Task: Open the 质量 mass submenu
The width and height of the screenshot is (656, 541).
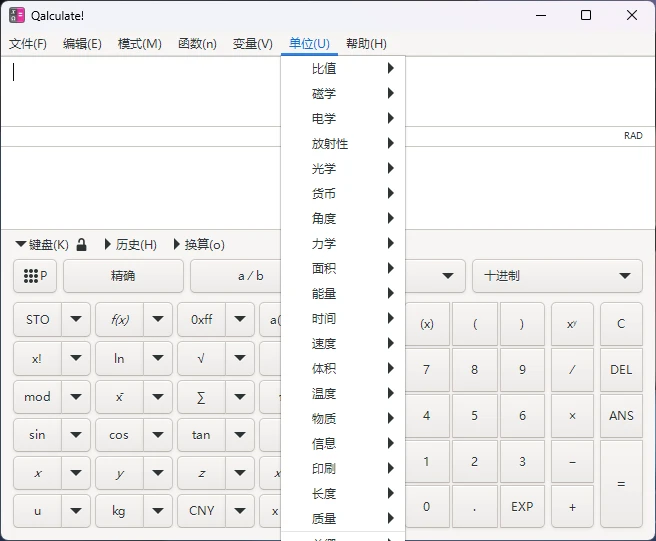Action: tap(343, 518)
